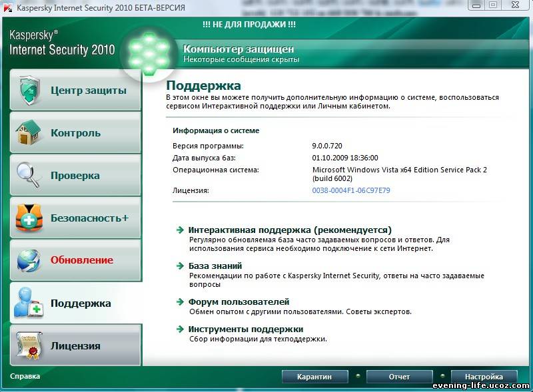Click green arrow beside Инструменты поддержки
533x392 pixels.
coord(180,329)
